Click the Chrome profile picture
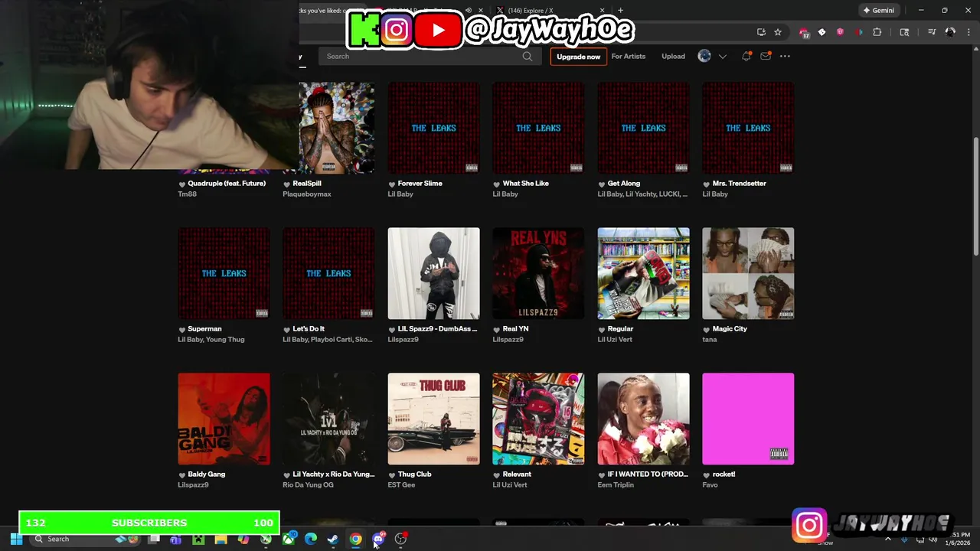Image resolution: width=980 pixels, height=551 pixels. coord(950,32)
